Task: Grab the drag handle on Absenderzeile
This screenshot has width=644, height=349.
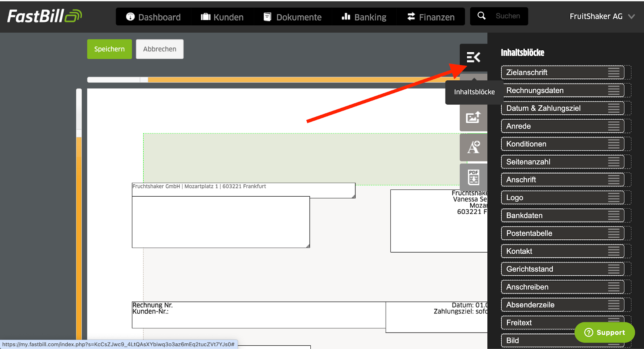Action: (614, 305)
